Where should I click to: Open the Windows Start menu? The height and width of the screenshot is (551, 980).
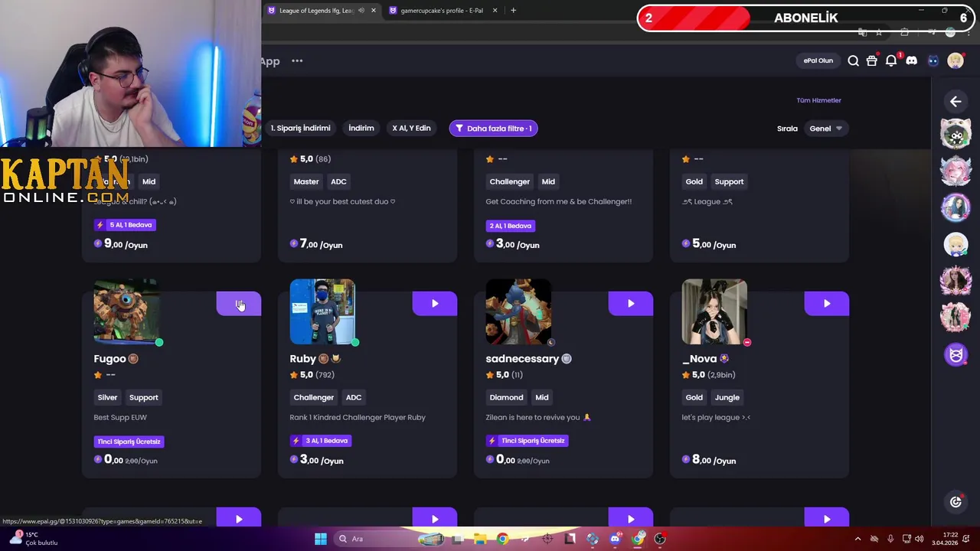pos(320,539)
